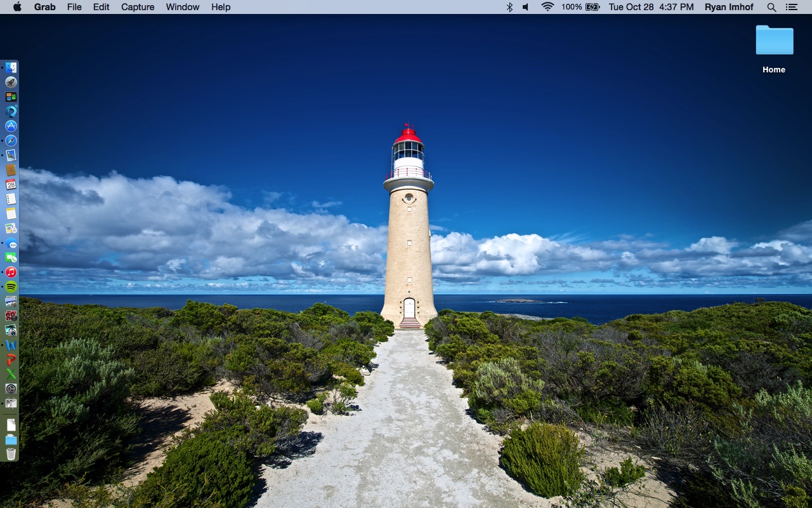Open FaceTime green icon in dock
This screenshot has height=508, width=812.
click(11, 258)
